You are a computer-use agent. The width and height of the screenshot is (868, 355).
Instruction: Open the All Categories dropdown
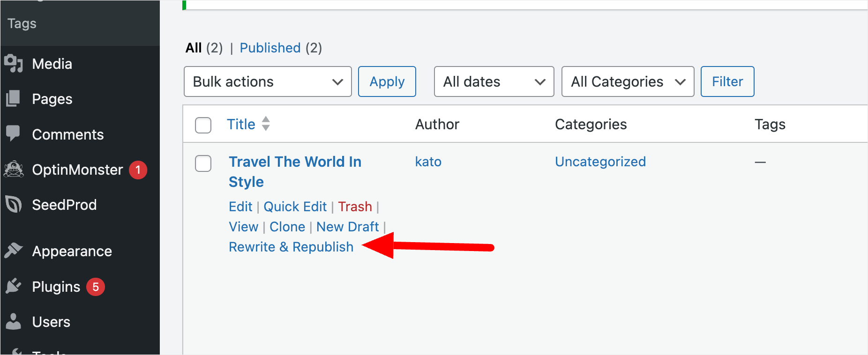tap(628, 81)
